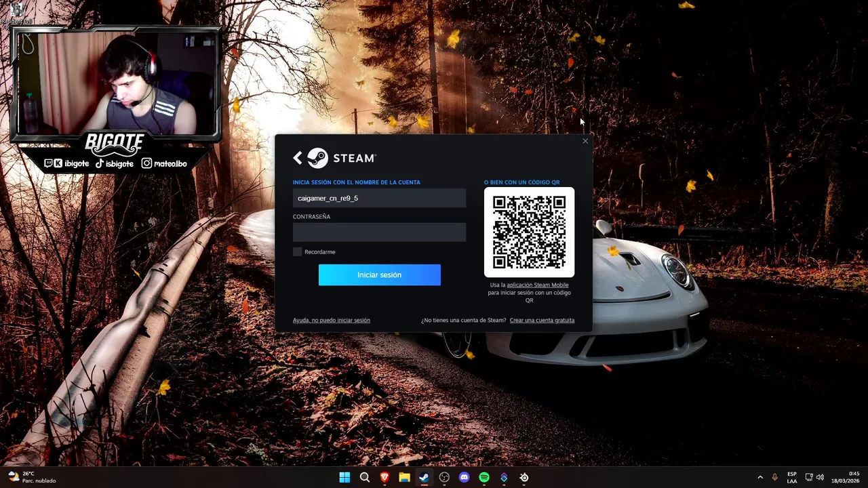Click the Iniciar sesión button
This screenshot has height=488, width=868.
[379, 274]
